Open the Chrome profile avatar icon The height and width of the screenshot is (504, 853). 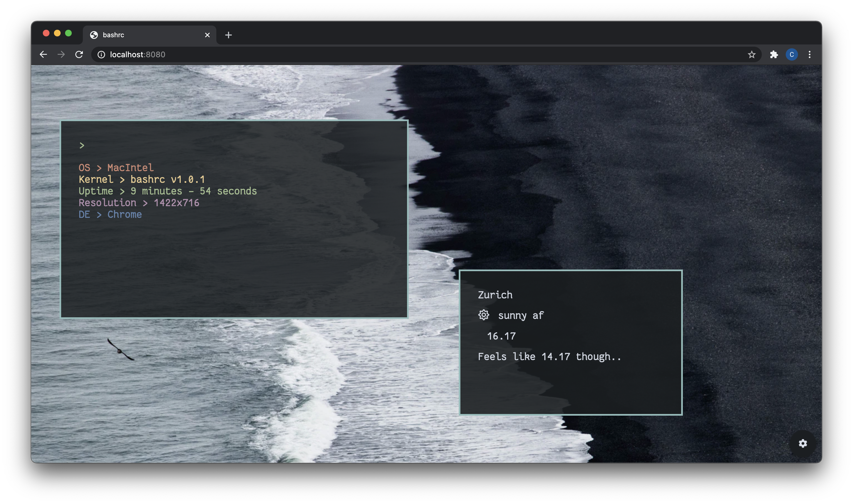click(792, 54)
